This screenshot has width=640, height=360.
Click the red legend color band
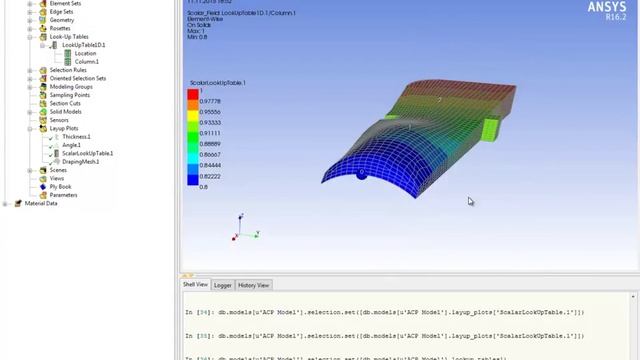pyautogui.click(x=193, y=95)
